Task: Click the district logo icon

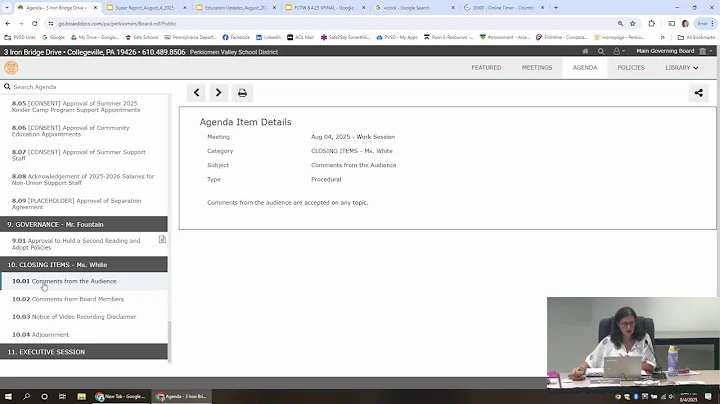Action: click(11, 67)
